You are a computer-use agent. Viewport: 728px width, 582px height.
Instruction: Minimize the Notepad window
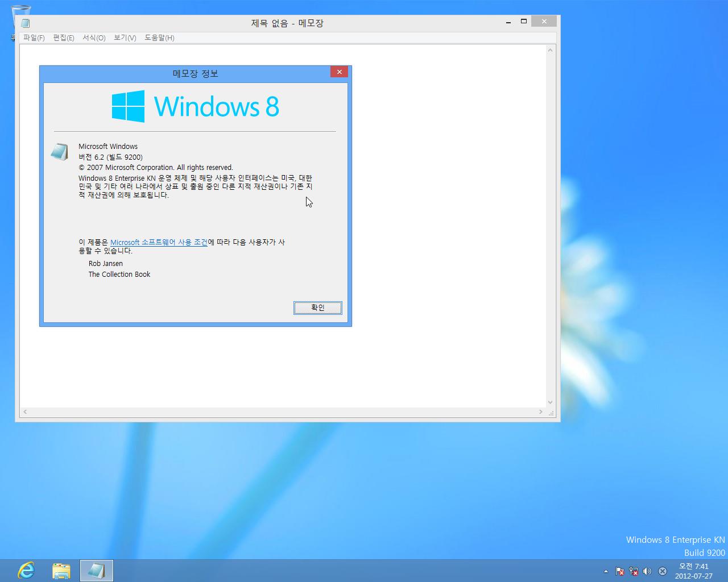coord(508,22)
